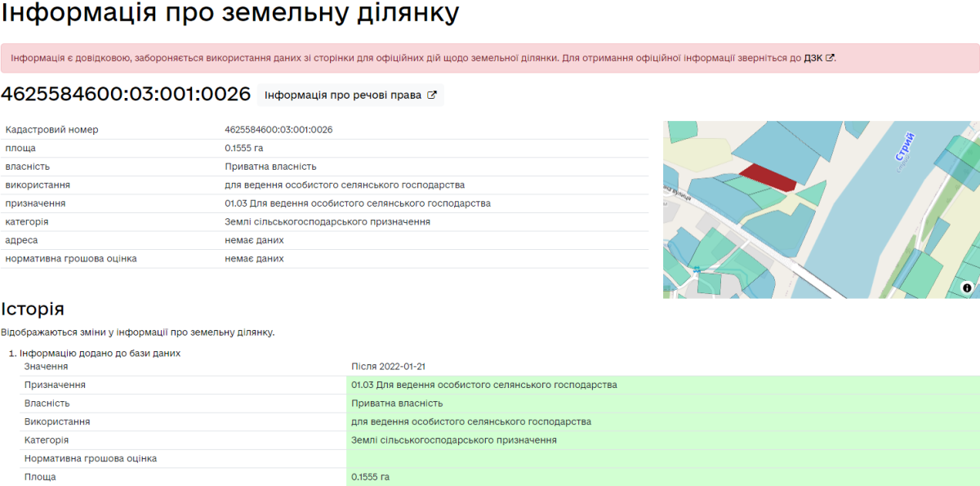
Task: Click history entry Інформацію додано до бази даних
Action: tap(100, 354)
